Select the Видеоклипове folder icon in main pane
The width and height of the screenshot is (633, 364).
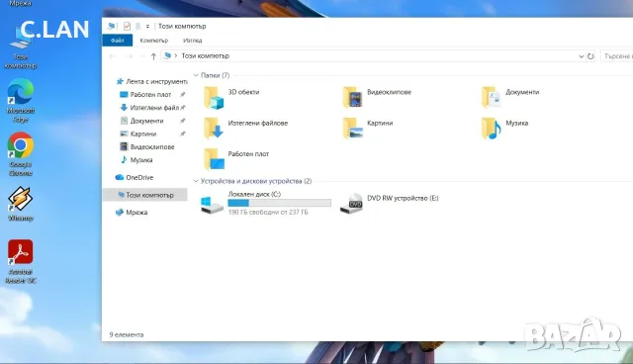[x=352, y=97]
